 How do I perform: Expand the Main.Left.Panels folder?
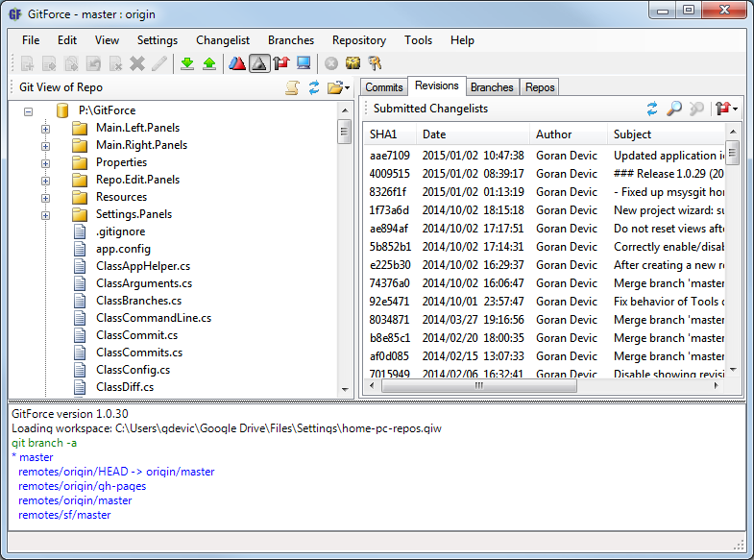coord(46,129)
